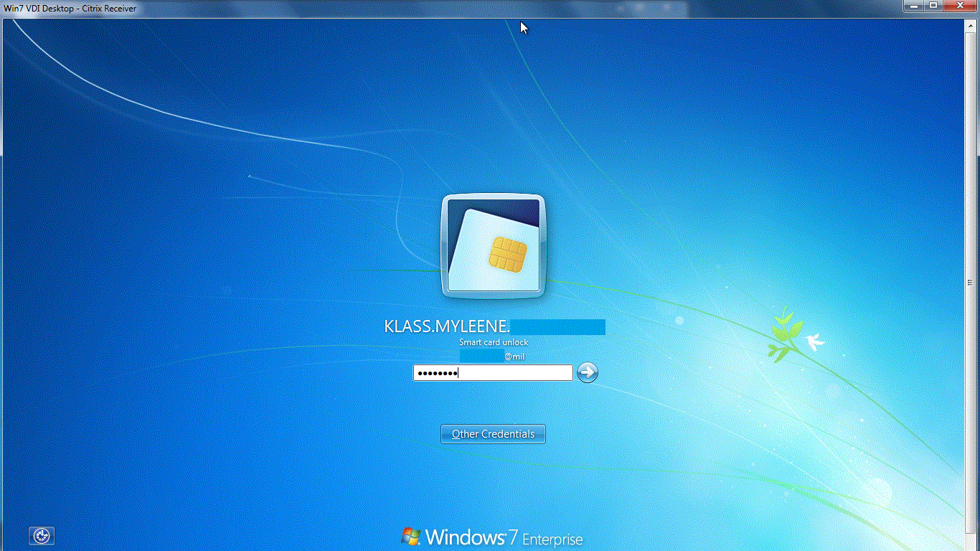Submit PIN with the arrow button

coord(587,372)
